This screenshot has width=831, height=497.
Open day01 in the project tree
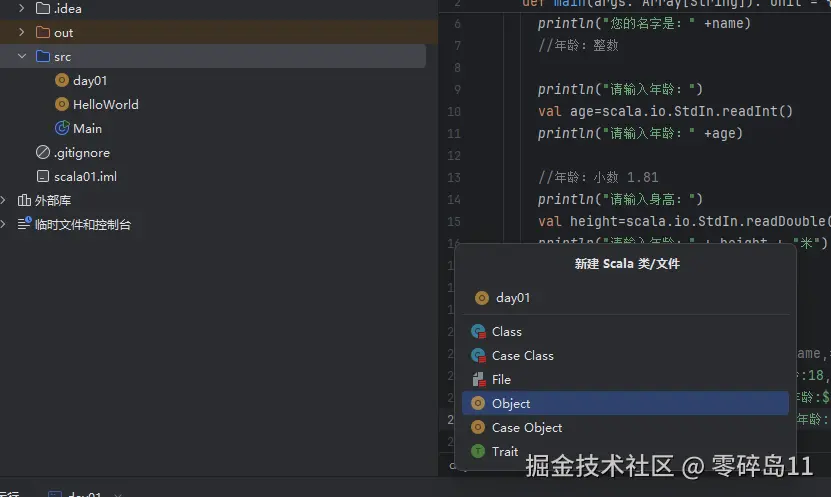[90, 81]
